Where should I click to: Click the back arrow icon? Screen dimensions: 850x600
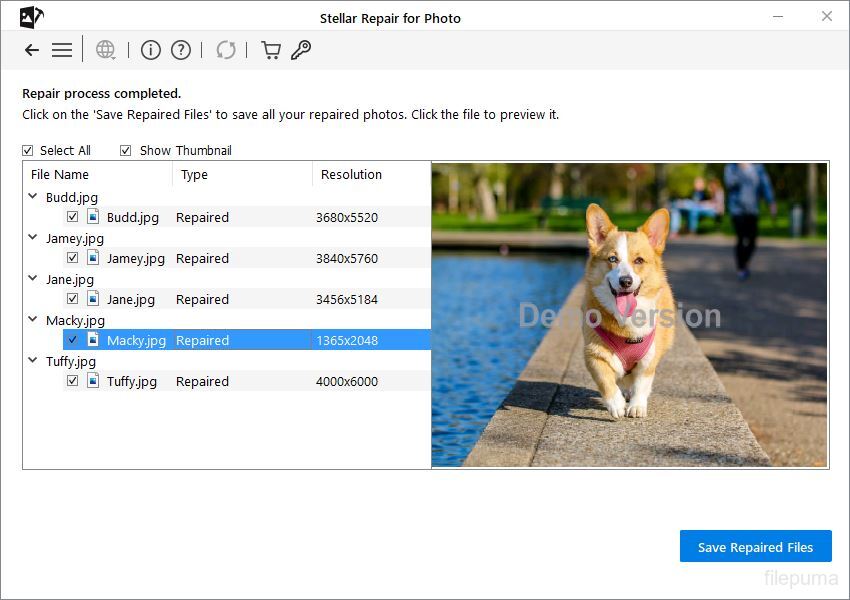tap(32, 50)
